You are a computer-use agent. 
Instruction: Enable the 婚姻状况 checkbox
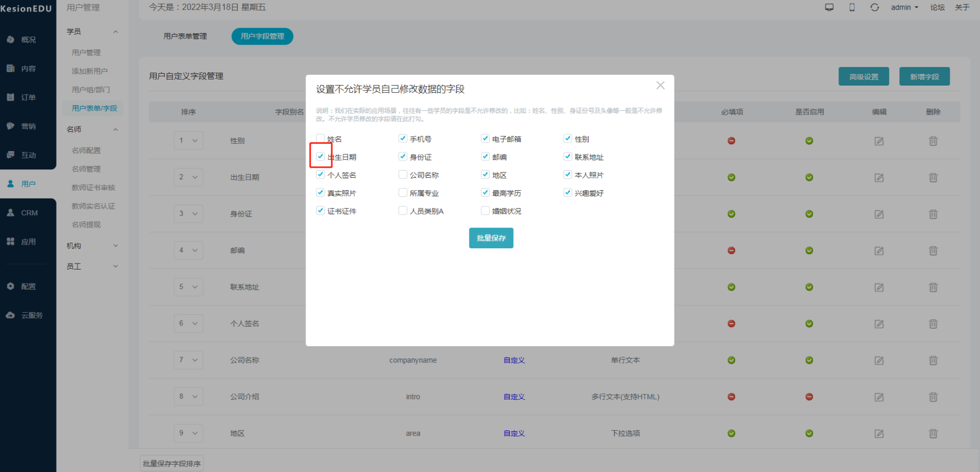(485, 211)
